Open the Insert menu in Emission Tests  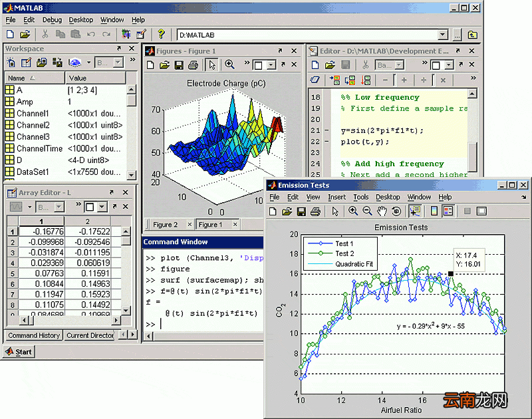point(336,197)
